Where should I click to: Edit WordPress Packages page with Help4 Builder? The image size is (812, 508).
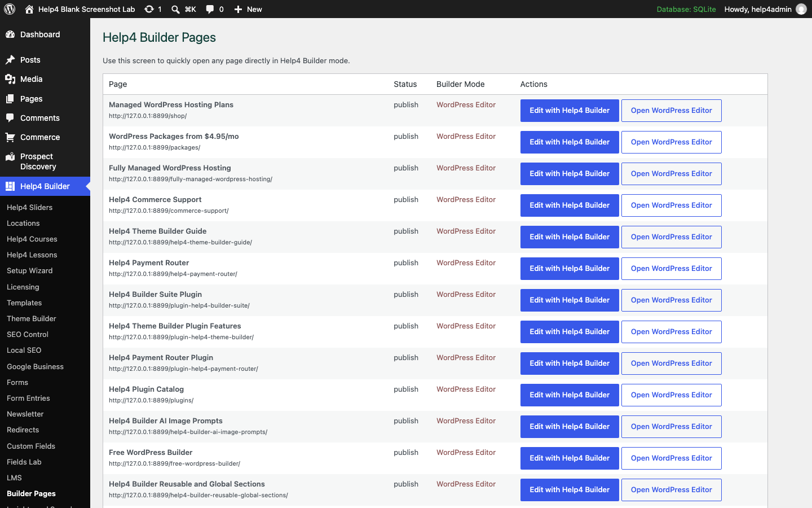(x=570, y=142)
